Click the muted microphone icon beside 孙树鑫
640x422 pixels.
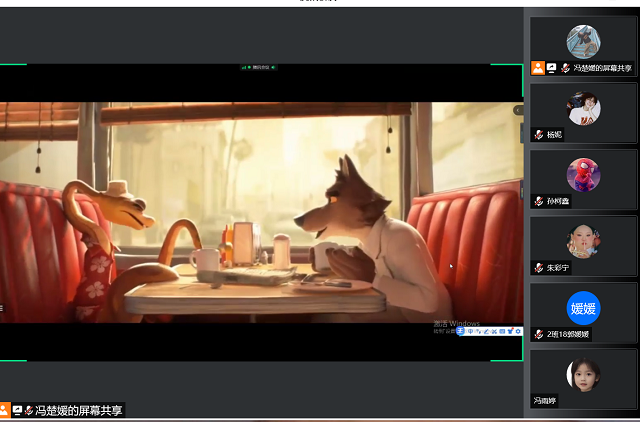pyautogui.click(x=538, y=201)
